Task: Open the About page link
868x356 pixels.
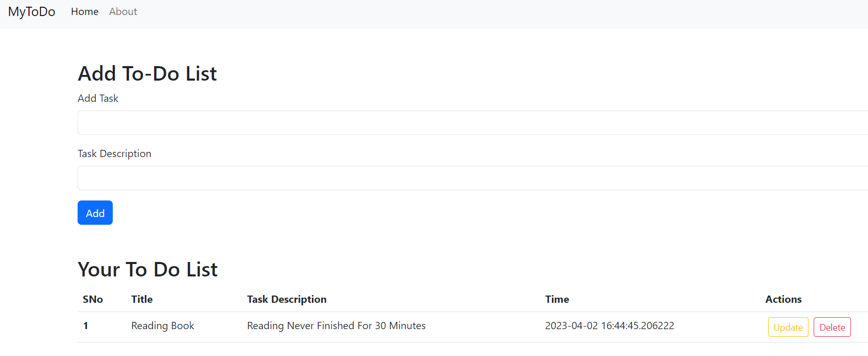Action: (123, 11)
